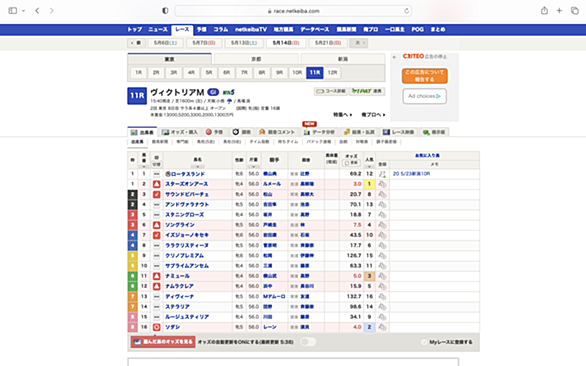Go back with the browser back arrow
The width and height of the screenshot is (586, 366).
[37, 11]
